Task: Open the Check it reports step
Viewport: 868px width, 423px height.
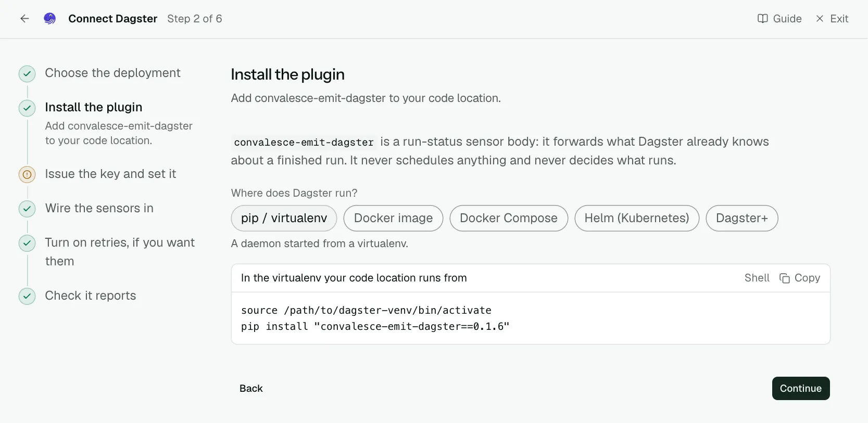Action: click(91, 296)
